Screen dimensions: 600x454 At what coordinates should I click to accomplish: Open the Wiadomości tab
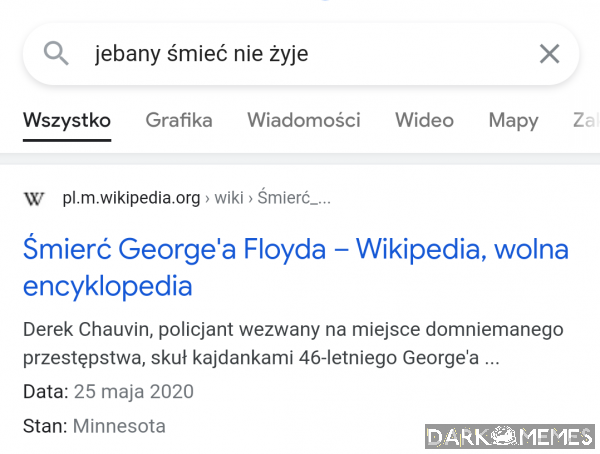304,120
